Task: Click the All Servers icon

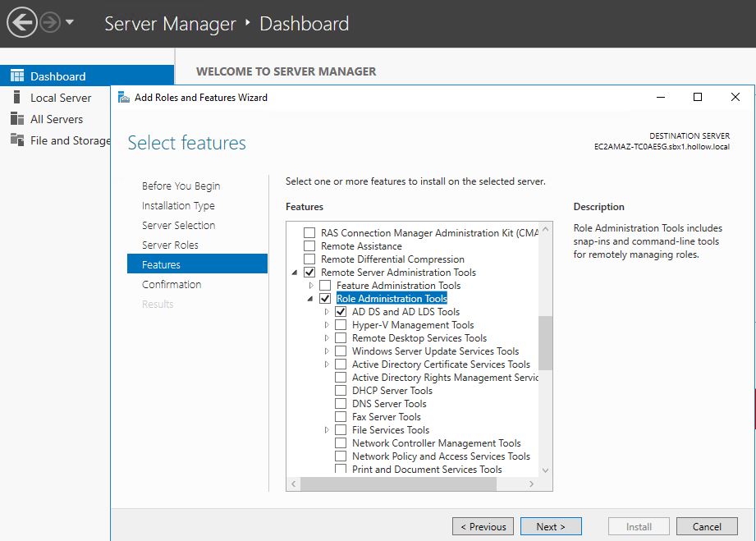Action: 17,119
